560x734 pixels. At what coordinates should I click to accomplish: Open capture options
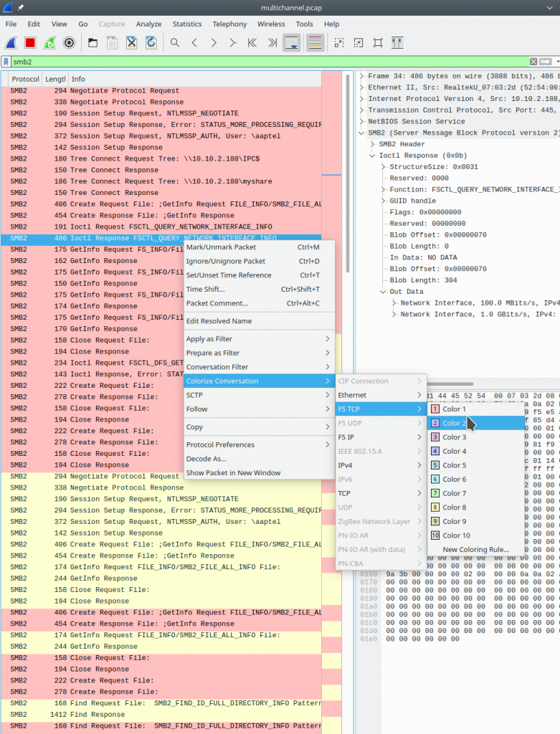click(69, 43)
